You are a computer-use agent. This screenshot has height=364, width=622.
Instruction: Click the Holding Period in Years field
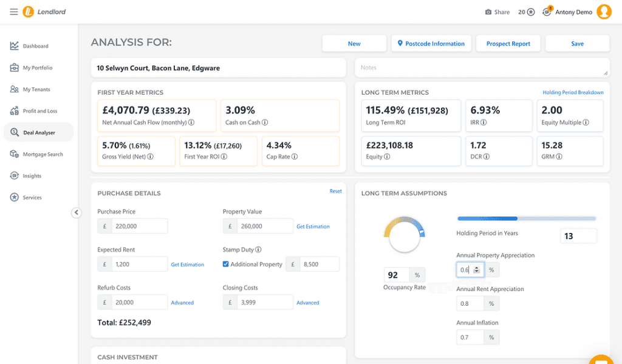578,236
